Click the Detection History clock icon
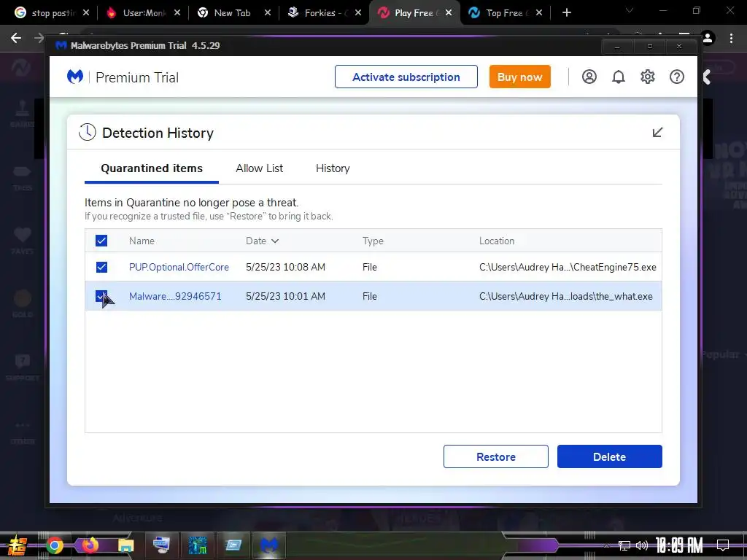The width and height of the screenshot is (747, 560). [88, 133]
